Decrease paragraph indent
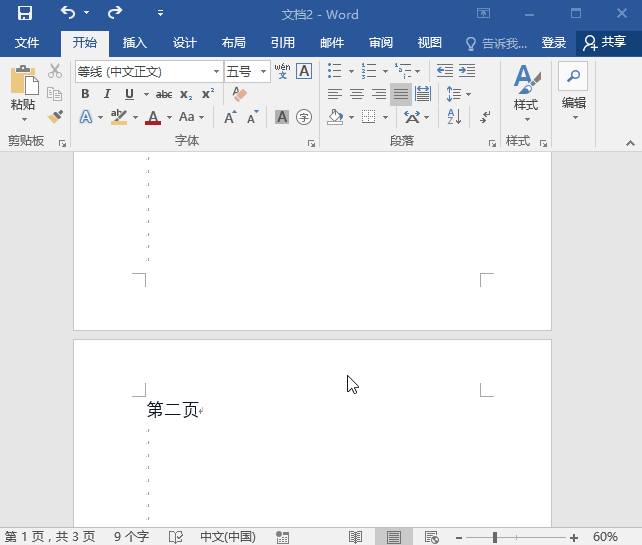This screenshot has height=545, width=642. tap(445, 71)
